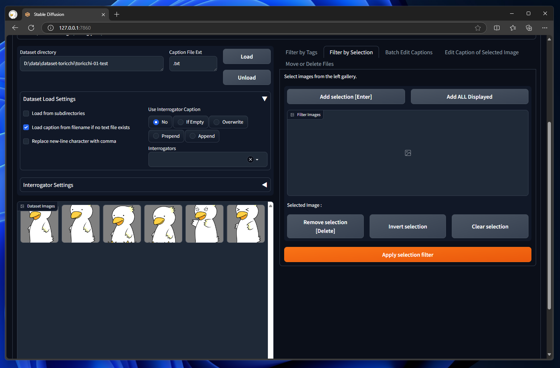Reload the page with the refresh icon

(31, 28)
